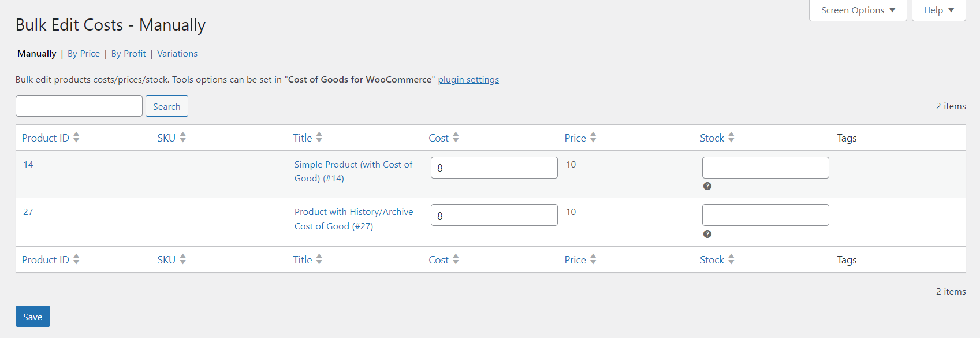Click the stock field for product 27
The width and height of the screenshot is (980, 338).
tap(766, 215)
